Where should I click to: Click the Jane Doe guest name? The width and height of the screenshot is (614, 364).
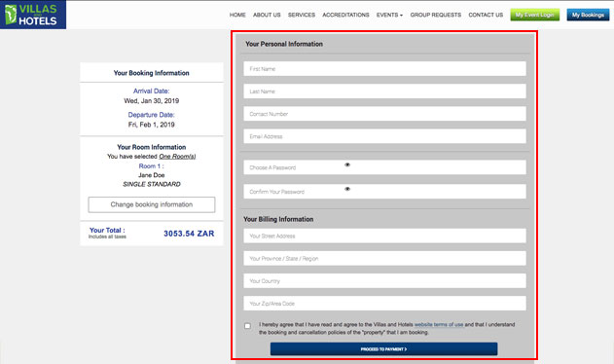[152, 175]
